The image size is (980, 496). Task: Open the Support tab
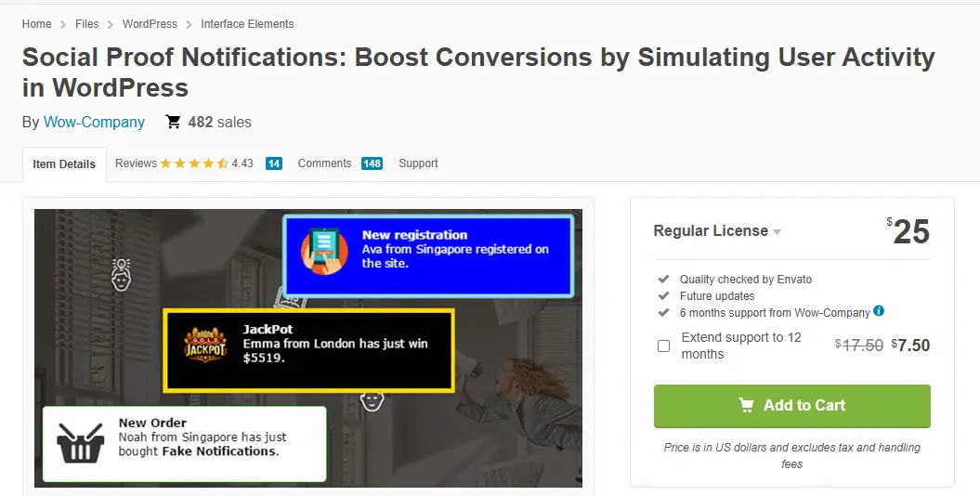(418, 163)
